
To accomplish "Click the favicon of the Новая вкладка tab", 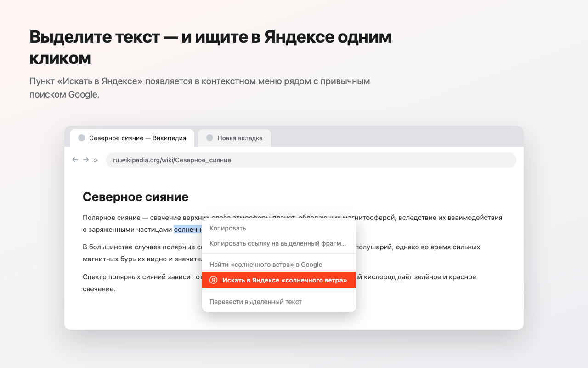I will (210, 138).
